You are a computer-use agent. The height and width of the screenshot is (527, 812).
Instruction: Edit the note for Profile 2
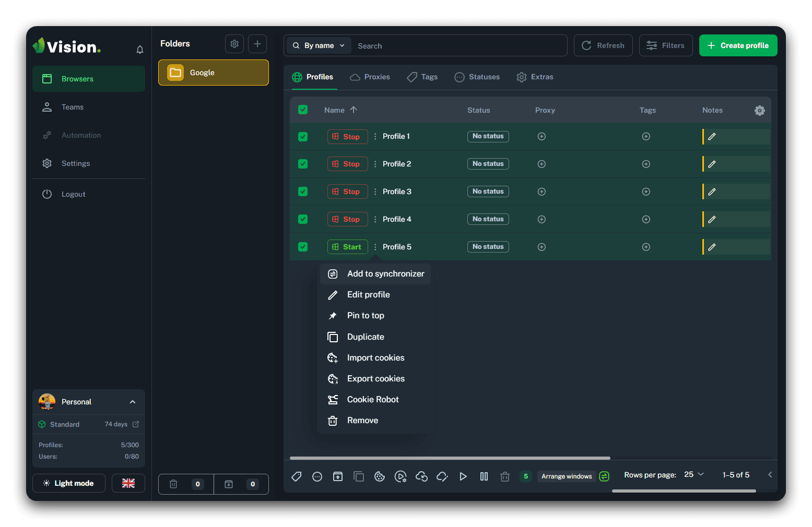point(712,164)
